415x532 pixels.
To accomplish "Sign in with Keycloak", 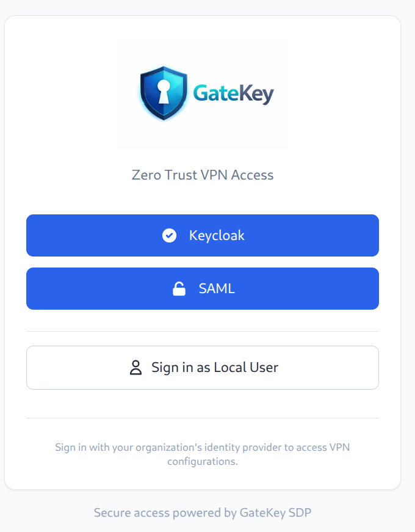I will point(203,235).
